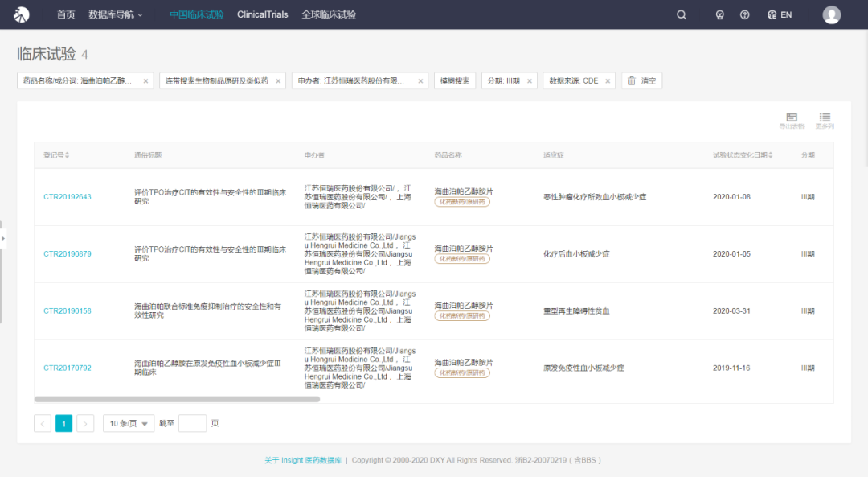Click the 导出表格 export table icon
Screen dimensions: 868x477
pos(792,120)
